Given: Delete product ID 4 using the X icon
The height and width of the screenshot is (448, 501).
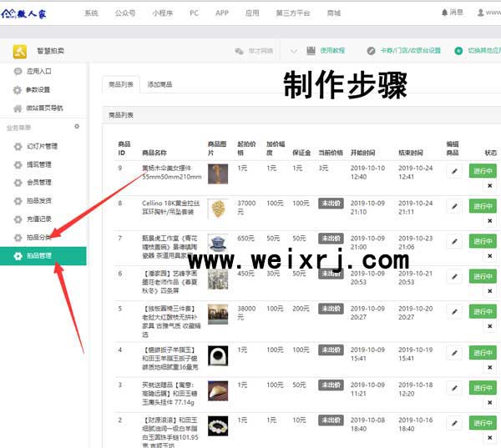Looking at the screenshot, I should click(489, 368).
